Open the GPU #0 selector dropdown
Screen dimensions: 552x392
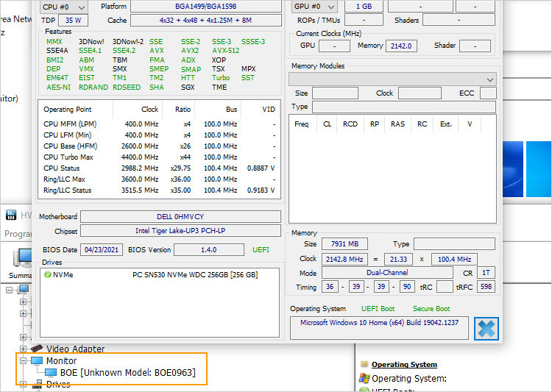tap(315, 7)
